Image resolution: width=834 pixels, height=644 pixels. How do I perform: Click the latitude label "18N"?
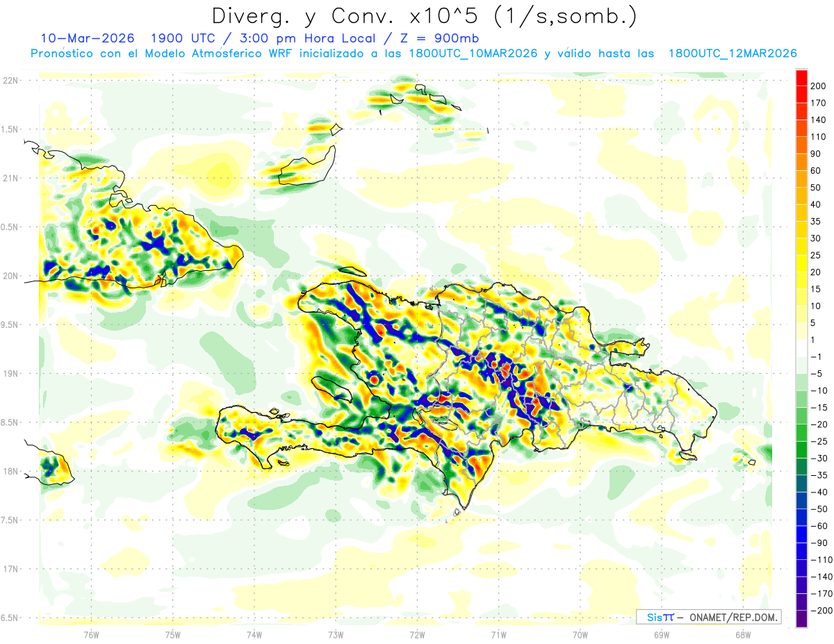[10, 472]
